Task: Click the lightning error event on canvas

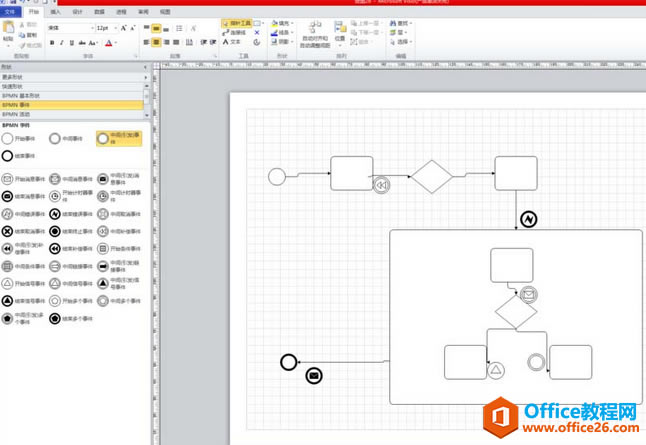Action: (528, 219)
